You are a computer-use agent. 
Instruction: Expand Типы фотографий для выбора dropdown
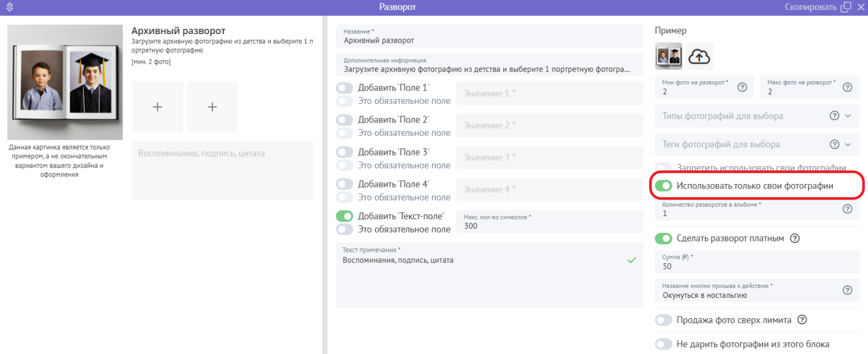coord(848,116)
